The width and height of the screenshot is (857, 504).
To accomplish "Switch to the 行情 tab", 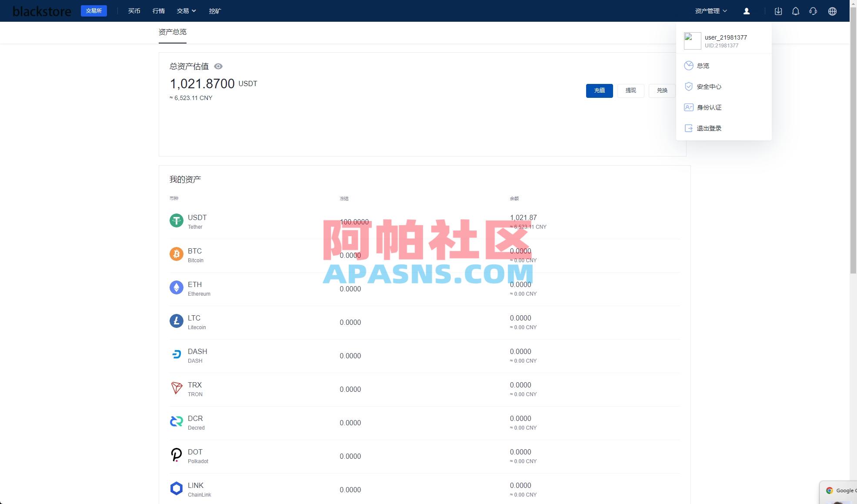I will 158,10.
